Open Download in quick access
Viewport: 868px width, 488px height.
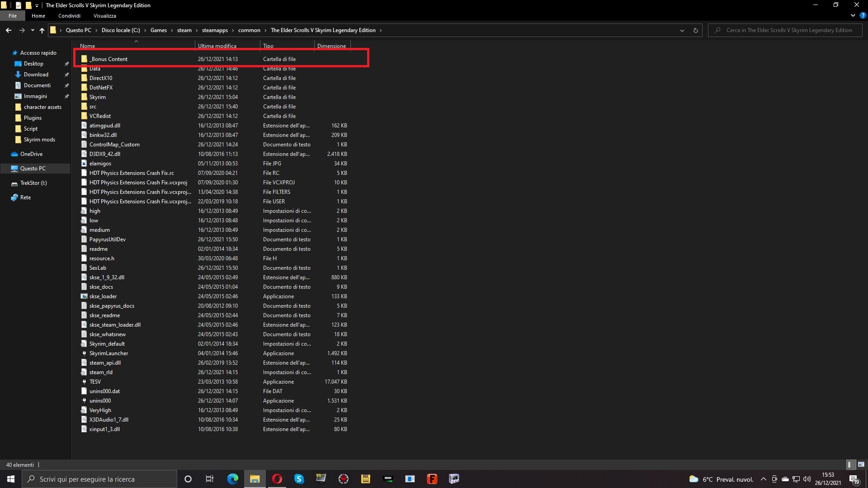pos(36,75)
